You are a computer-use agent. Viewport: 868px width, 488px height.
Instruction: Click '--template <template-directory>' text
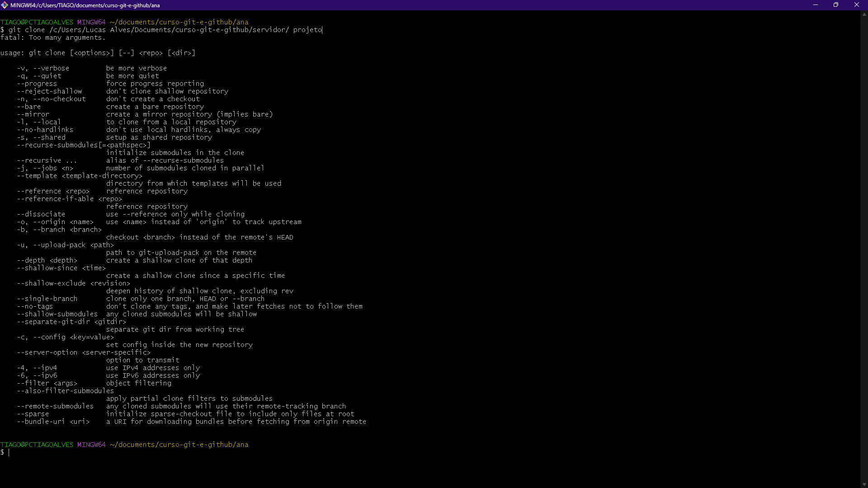pyautogui.click(x=80, y=176)
